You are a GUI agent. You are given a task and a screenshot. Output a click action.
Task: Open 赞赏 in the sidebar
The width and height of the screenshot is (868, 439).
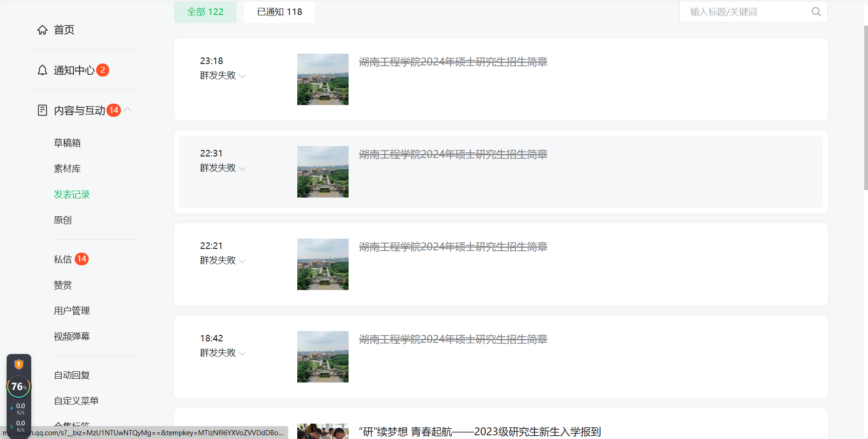click(x=63, y=285)
